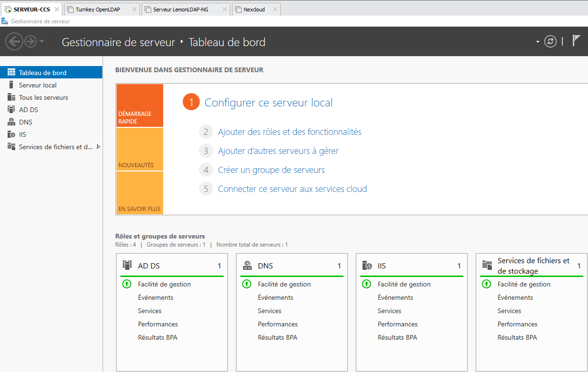The width and height of the screenshot is (588, 372).
Task: Click the IIS tile icon
Action: pyautogui.click(x=367, y=266)
